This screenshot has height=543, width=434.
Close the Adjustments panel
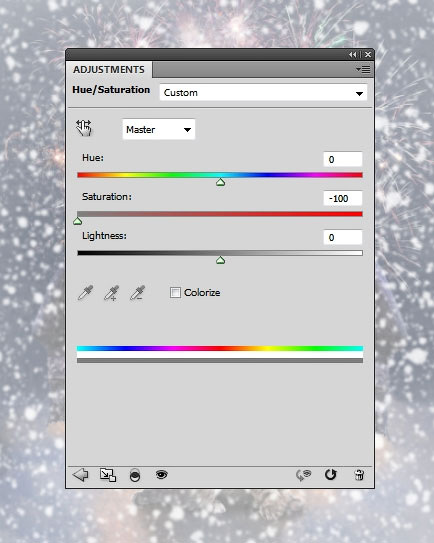point(368,54)
